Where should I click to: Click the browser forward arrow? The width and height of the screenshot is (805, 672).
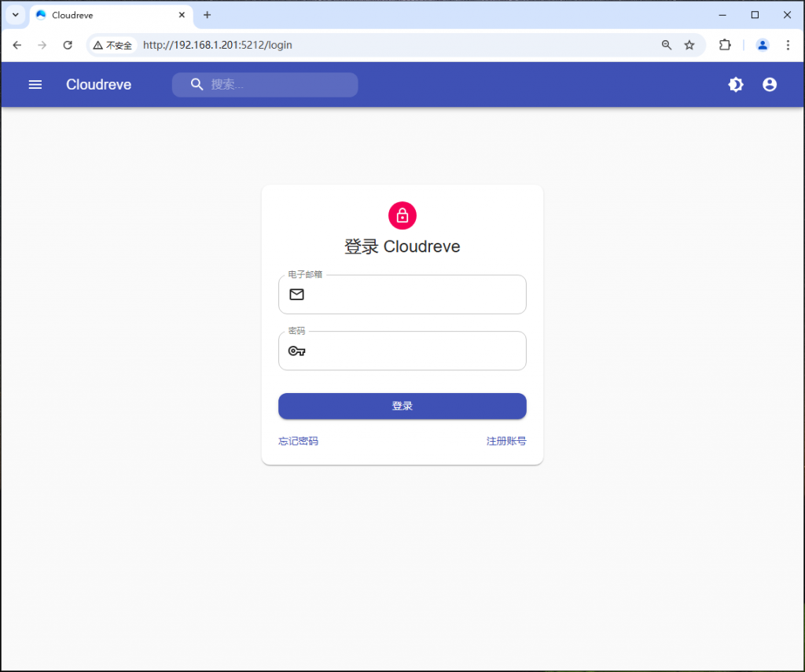[x=42, y=45]
